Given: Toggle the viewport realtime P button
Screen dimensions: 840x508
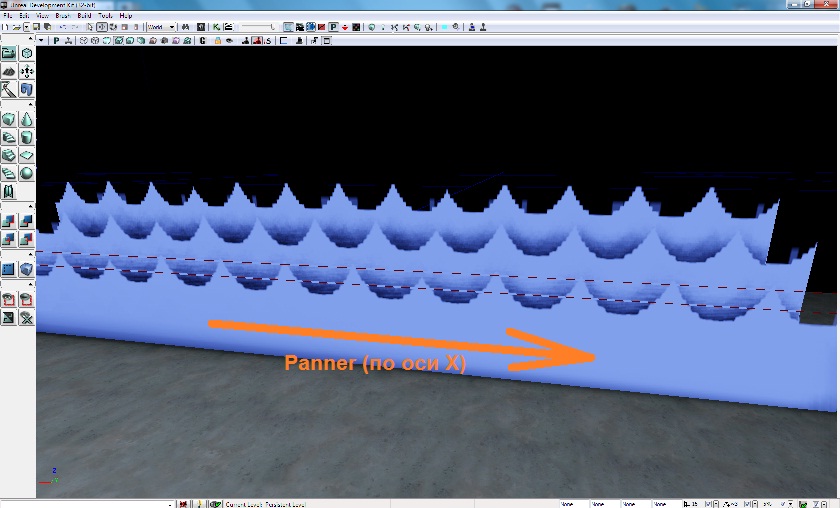Looking at the screenshot, I should tap(56, 40).
